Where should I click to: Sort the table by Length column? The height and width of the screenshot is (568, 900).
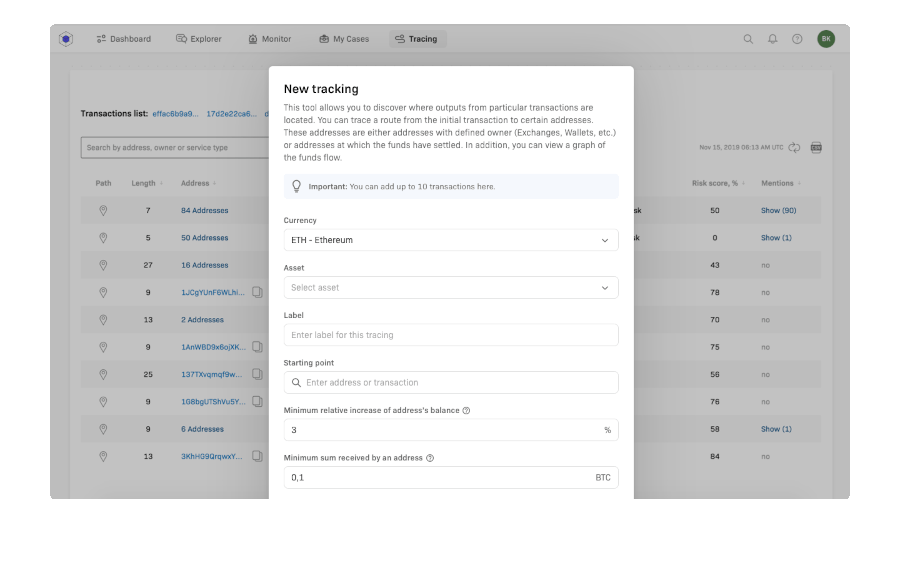[146, 183]
